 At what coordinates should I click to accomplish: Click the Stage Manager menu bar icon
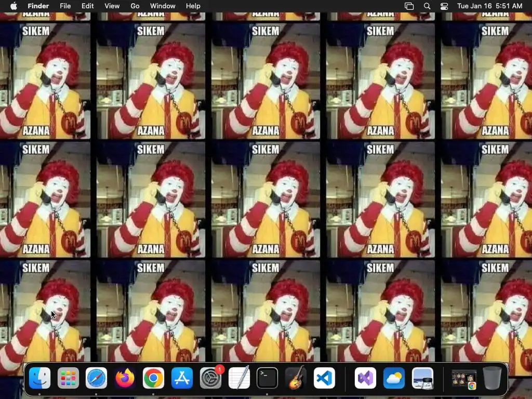pyautogui.click(x=409, y=6)
